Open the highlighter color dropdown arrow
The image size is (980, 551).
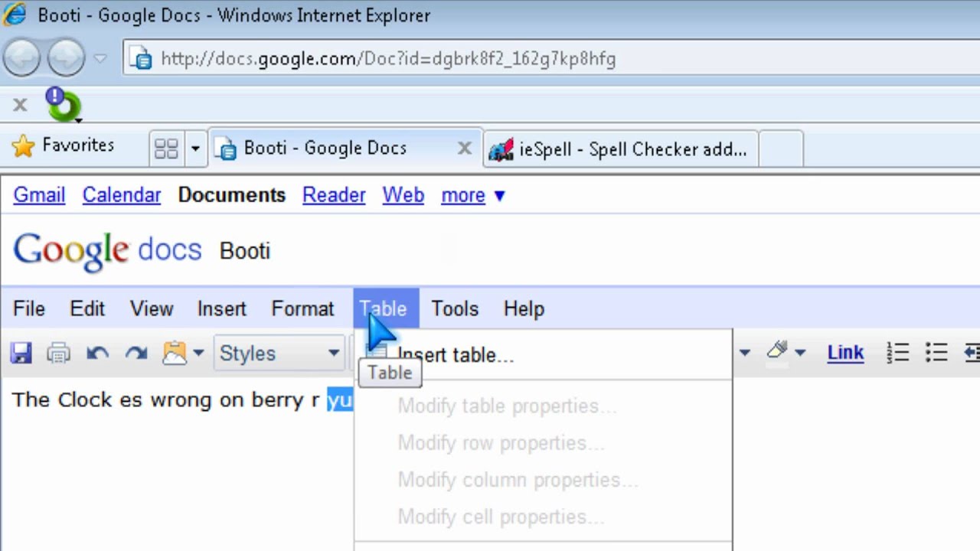click(800, 353)
